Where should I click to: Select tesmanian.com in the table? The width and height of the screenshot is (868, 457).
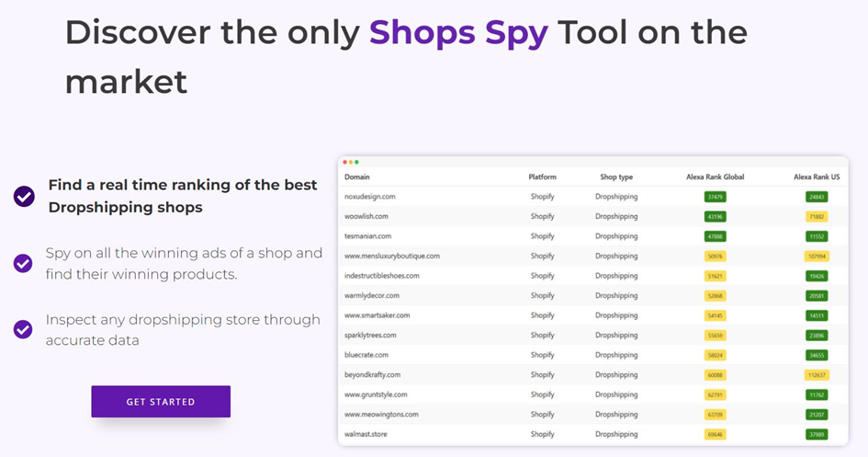[367, 236]
